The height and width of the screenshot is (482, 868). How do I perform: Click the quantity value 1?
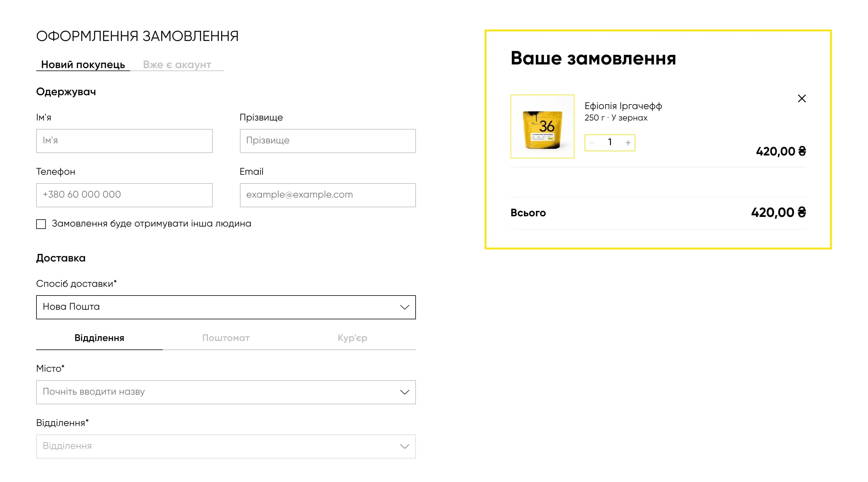pos(609,142)
